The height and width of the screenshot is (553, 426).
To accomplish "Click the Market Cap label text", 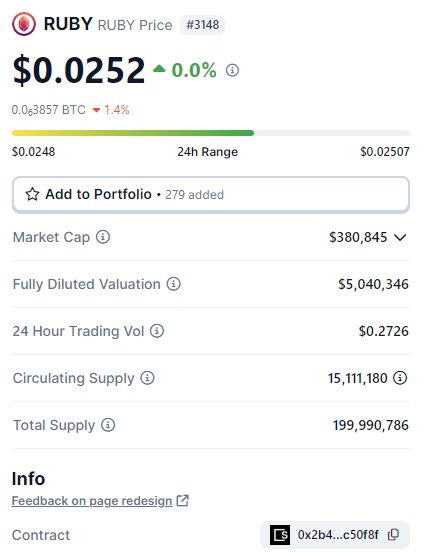I will tap(51, 237).
